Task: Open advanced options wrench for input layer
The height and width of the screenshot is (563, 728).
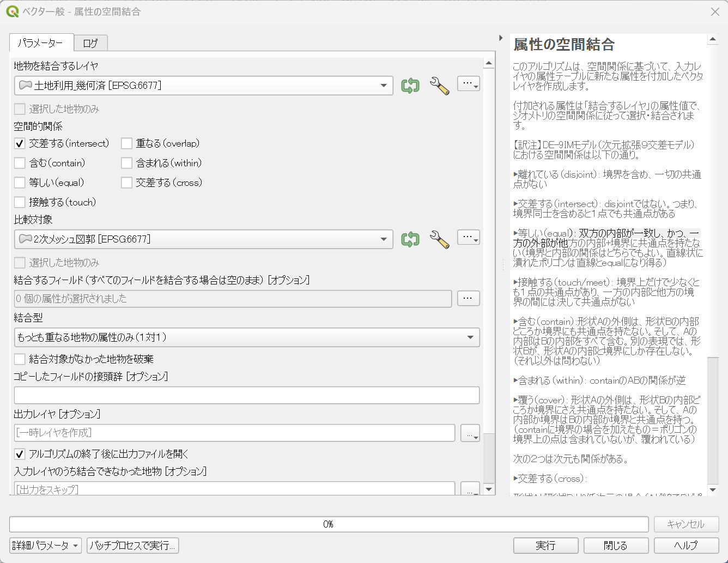Action: point(440,85)
